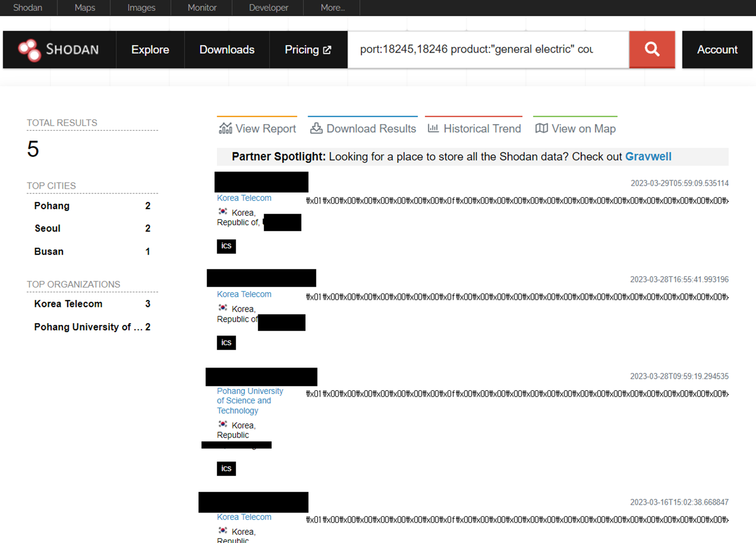Click timestamp 2023-03-29T05:59:09.535114
Screen dimensions: 756x543
coord(679,183)
